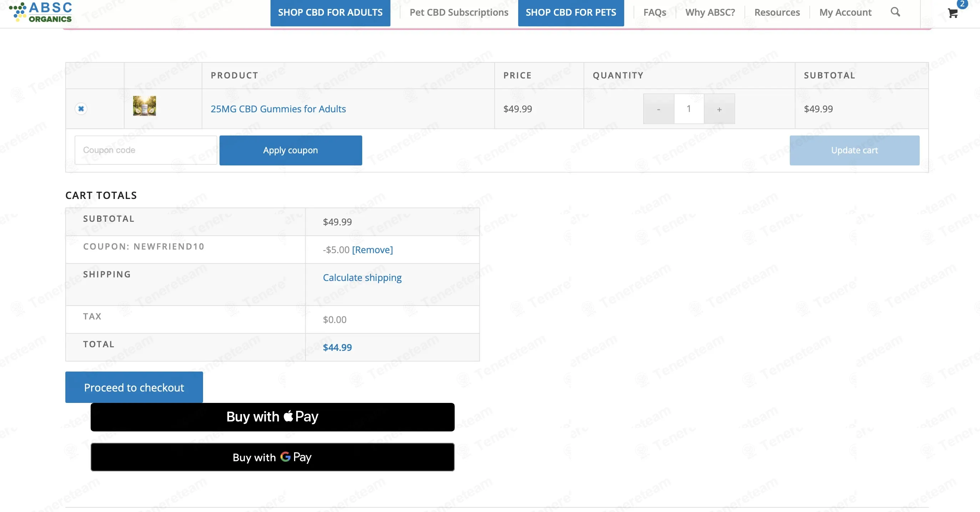980x512 pixels.
Task: Click the TAX value $0.00
Action: point(334,320)
